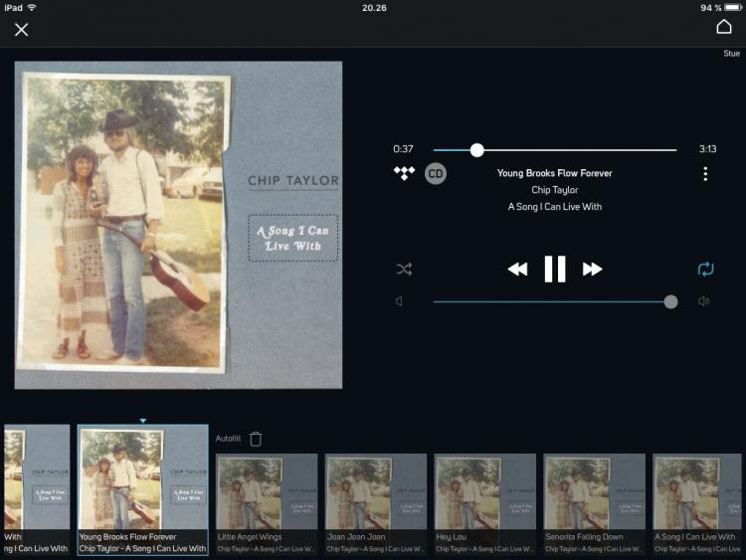746x560 pixels.
Task: Tap the battery indicator in status bar
Action: (x=733, y=8)
